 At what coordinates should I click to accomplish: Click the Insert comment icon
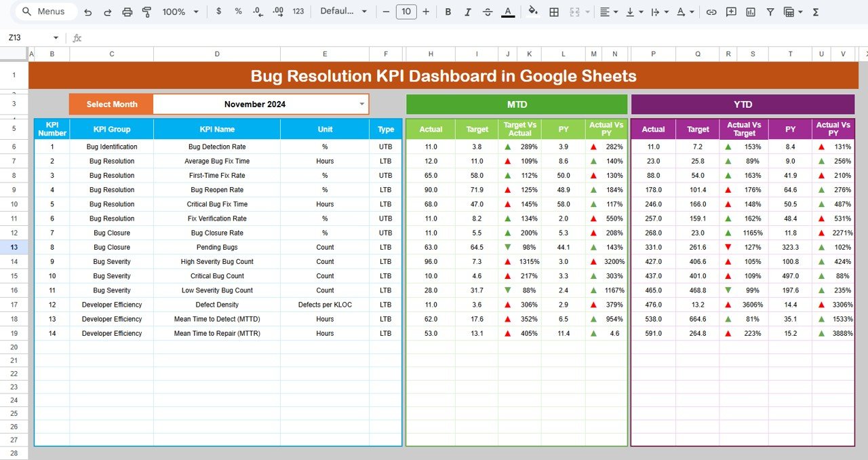point(731,12)
